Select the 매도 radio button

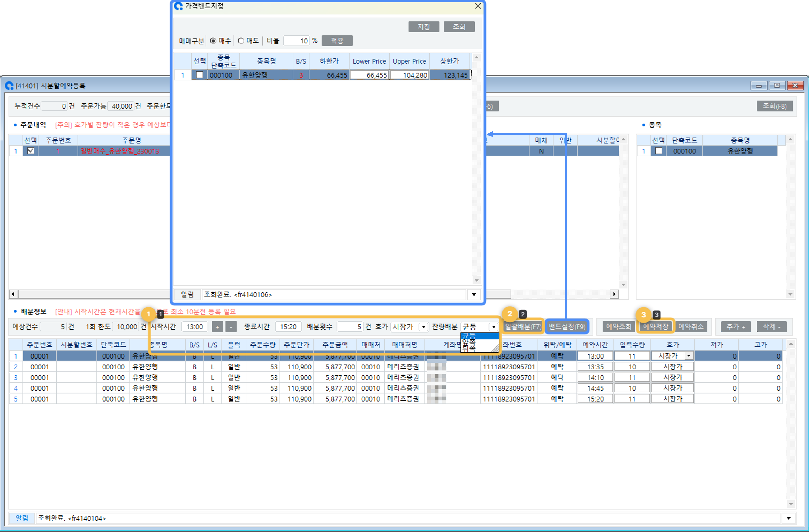pos(241,41)
